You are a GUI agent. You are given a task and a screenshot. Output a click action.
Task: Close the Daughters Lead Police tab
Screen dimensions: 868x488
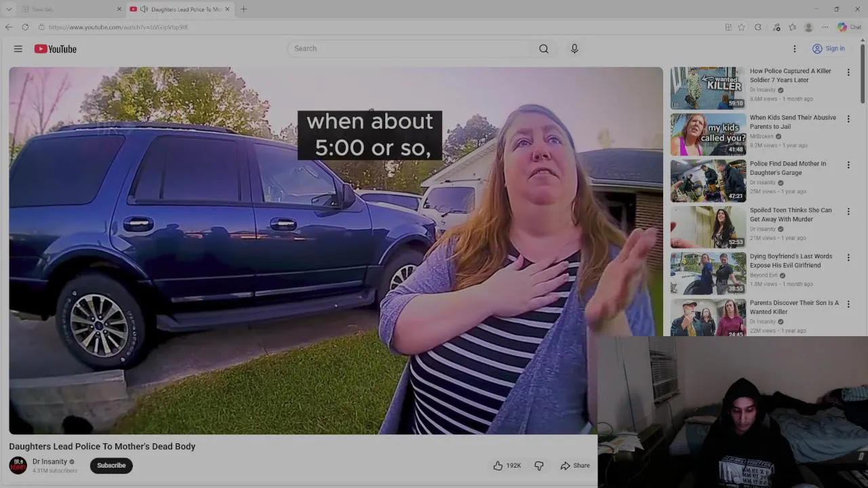coord(227,9)
